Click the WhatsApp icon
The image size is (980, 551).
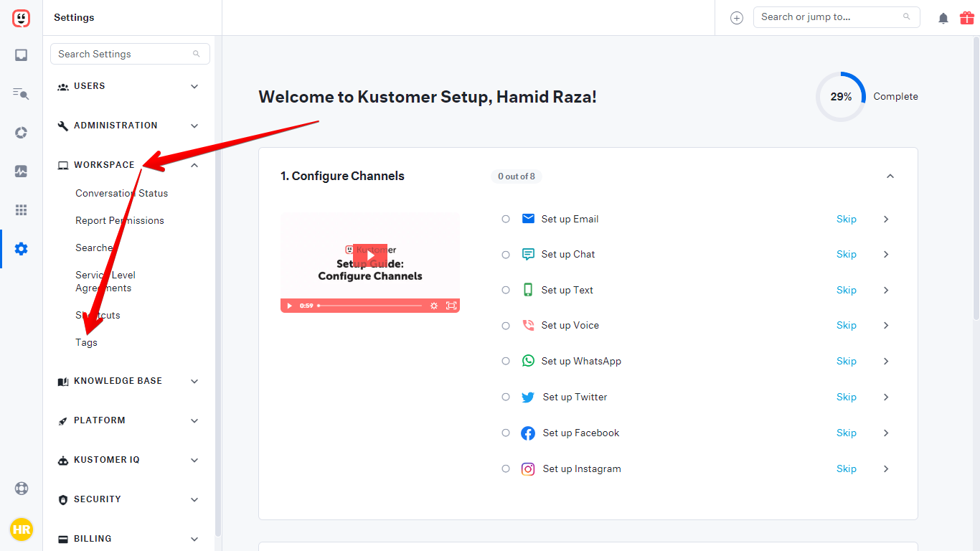[x=528, y=361]
